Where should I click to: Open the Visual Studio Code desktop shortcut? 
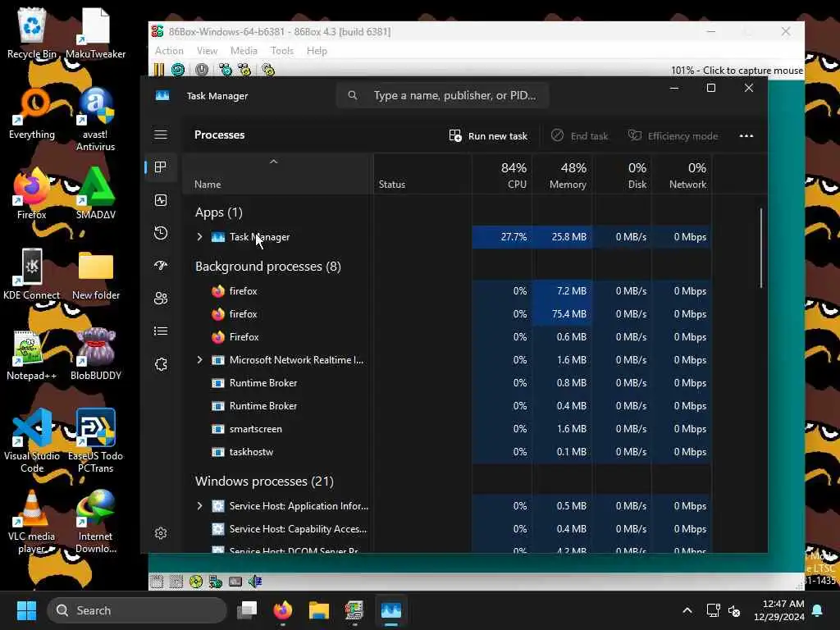click(32, 441)
